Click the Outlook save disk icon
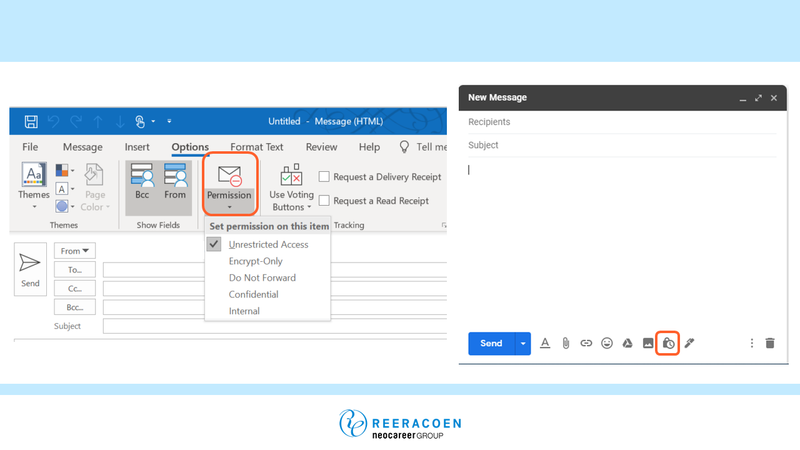The image size is (800, 450). 31,122
